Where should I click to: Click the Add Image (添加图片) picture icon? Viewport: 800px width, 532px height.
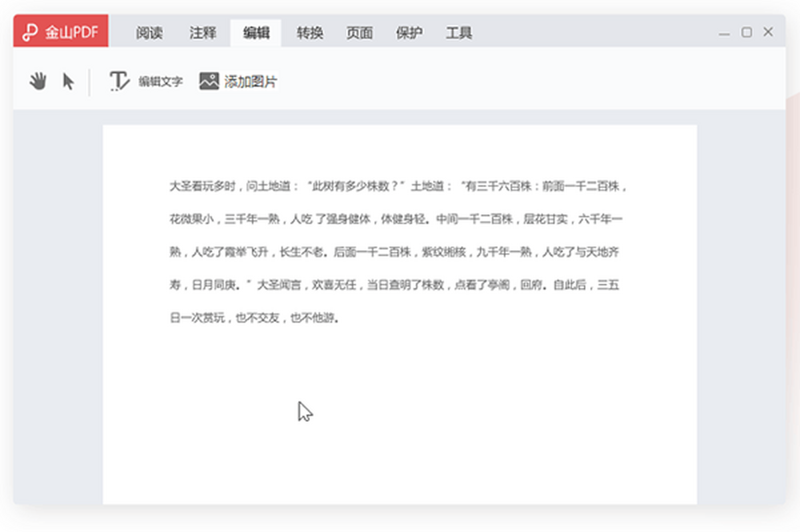(x=209, y=81)
